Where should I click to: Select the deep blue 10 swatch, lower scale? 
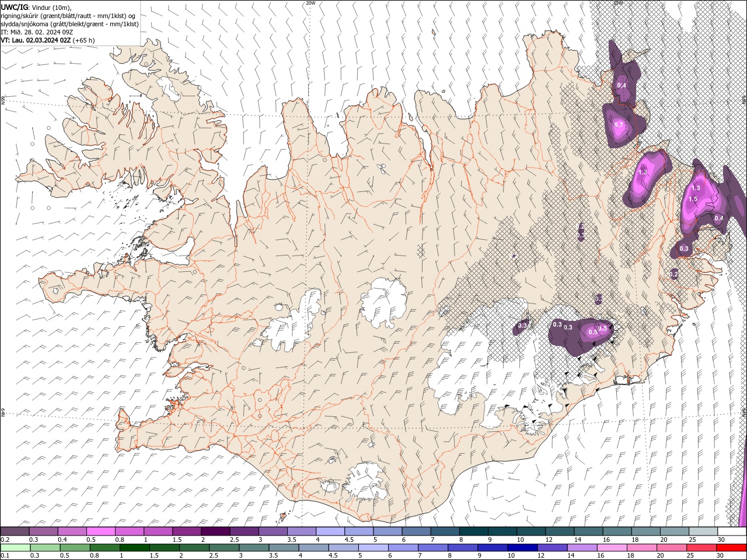522,548
